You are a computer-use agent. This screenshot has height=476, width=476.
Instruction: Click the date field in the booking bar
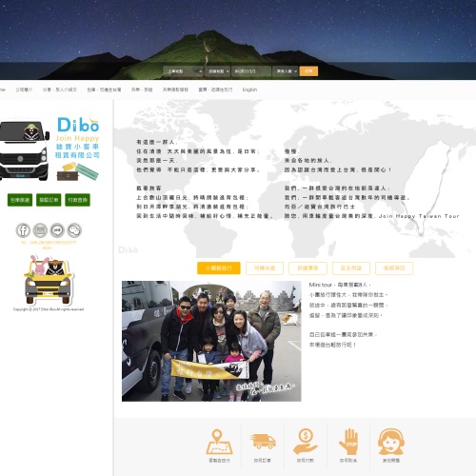[x=251, y=71]
